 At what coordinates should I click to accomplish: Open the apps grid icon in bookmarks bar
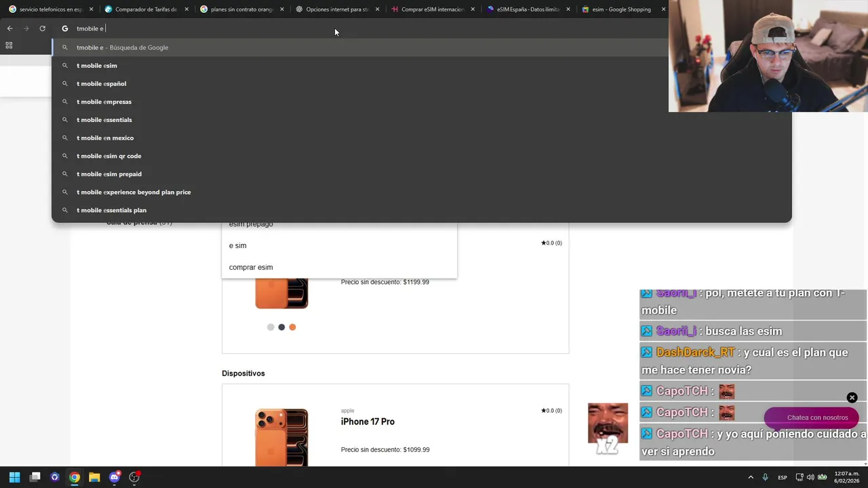coord(9,45)
